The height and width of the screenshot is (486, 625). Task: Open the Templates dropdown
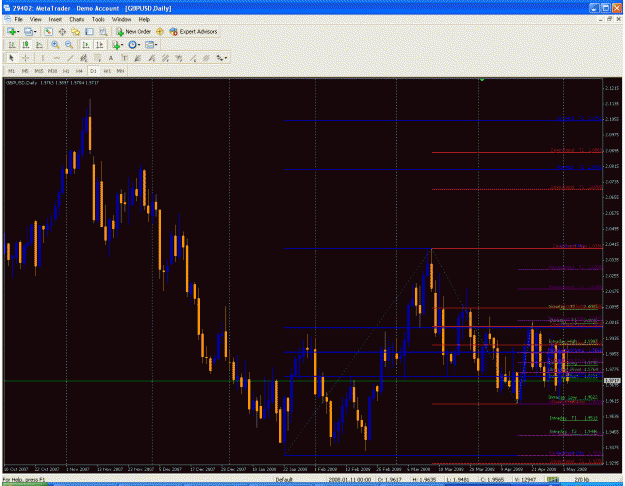[x=151, y=45]
